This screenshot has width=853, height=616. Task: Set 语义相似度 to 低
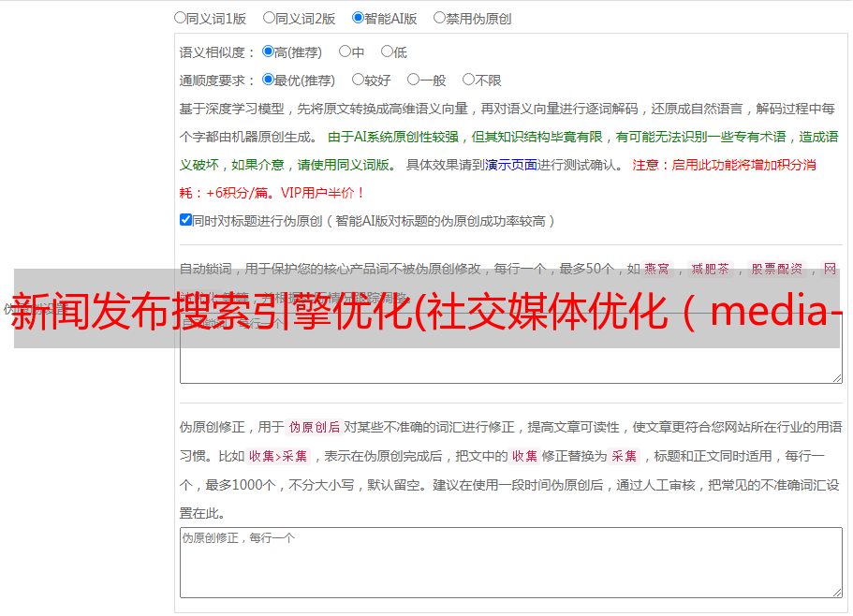(x=387, y=51)
